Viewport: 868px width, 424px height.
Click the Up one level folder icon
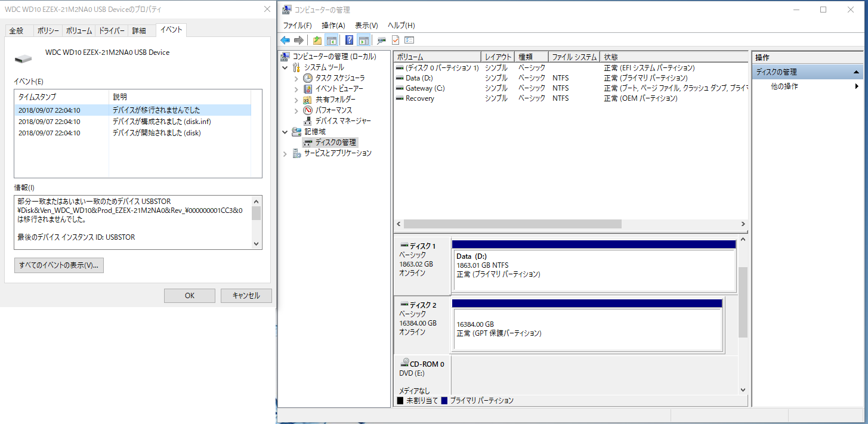tap(317, 40)
